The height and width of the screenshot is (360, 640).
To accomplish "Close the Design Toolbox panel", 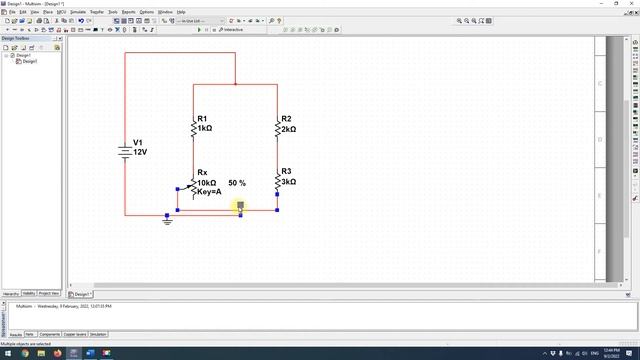I will coord(60,38).
